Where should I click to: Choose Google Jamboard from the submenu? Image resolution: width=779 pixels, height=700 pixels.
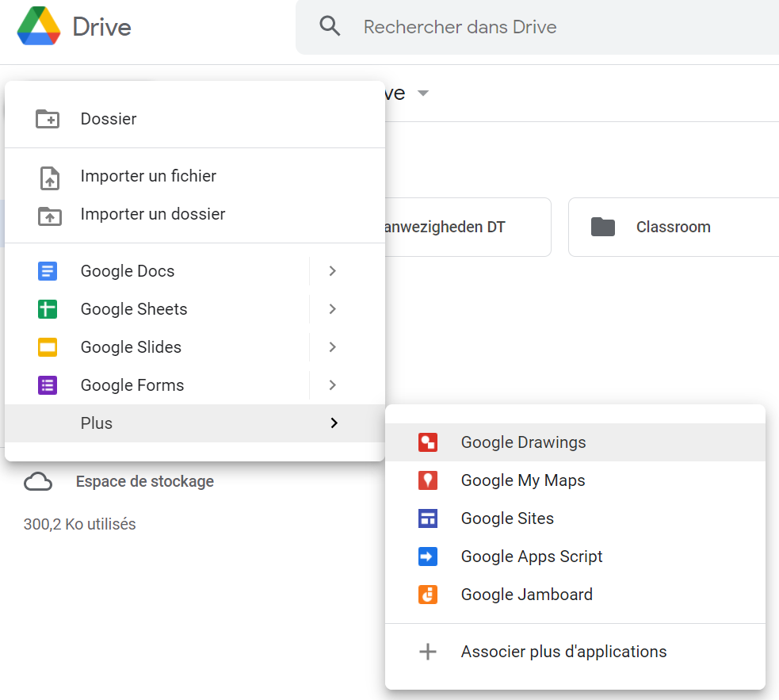point(575,595)
